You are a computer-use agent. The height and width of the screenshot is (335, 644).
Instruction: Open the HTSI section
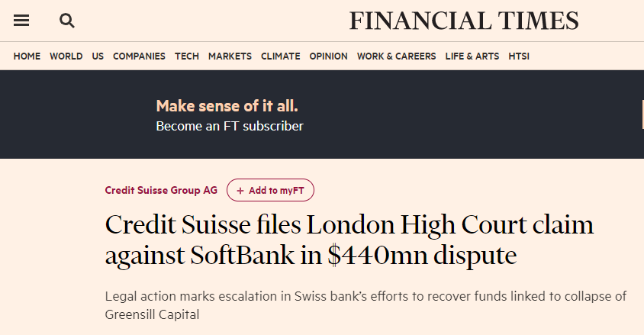coord(519,56)
